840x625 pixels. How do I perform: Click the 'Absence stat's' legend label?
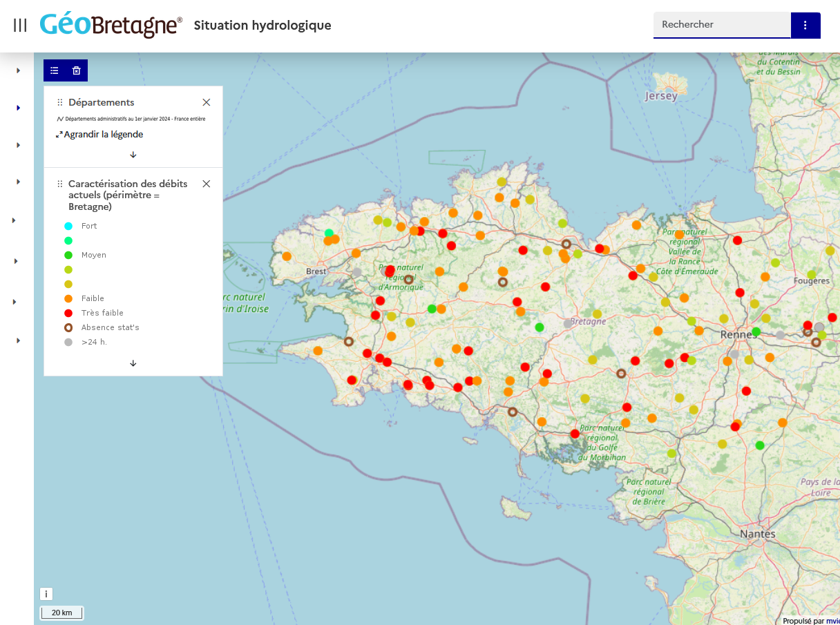click(111, 327)
